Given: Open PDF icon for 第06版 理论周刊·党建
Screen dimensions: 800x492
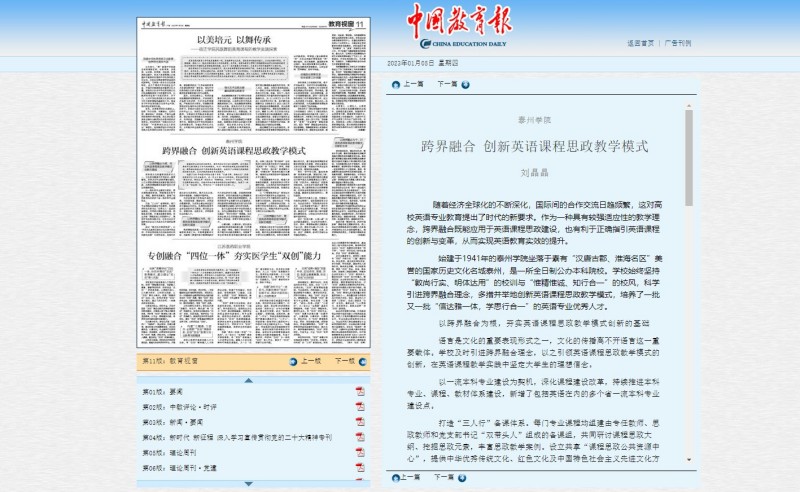Looking at the screenshot, I should (x=359, y=468).
